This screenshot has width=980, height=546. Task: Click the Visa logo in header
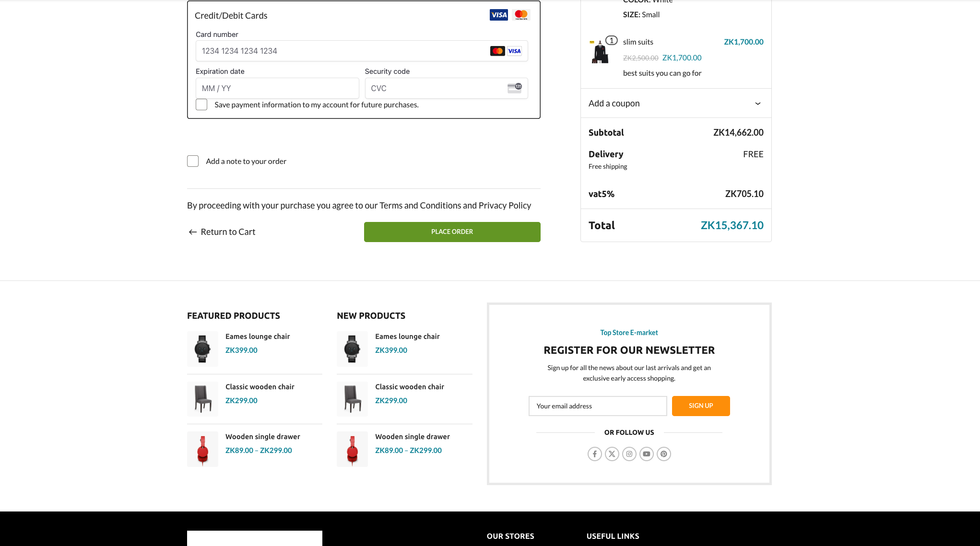(499, 15)
